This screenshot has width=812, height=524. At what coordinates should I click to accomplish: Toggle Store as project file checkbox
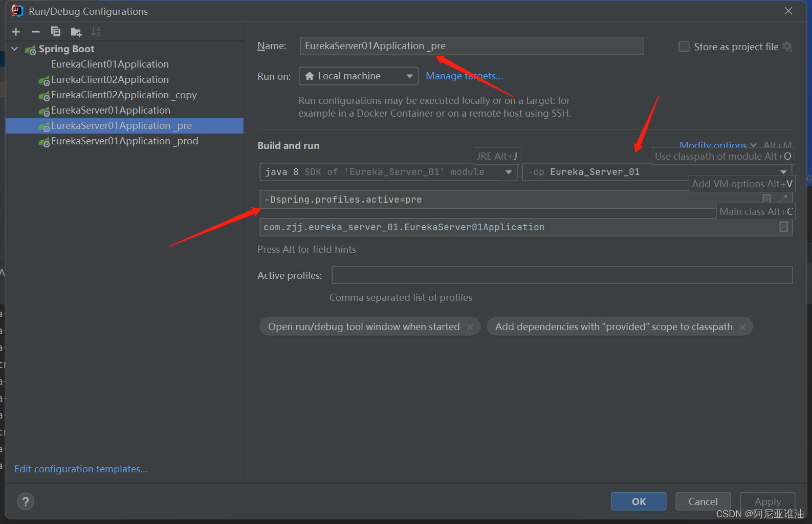tap(684, 47)
